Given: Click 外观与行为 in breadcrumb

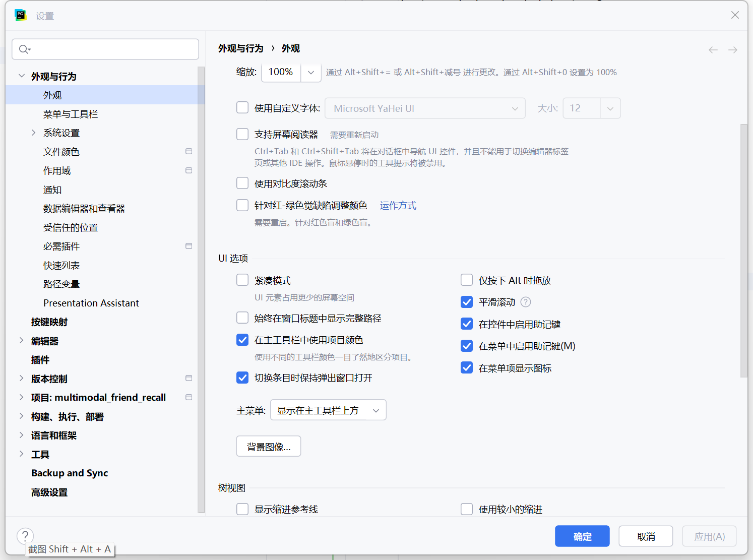Looking at the screenshot, I should click(241, 48).
